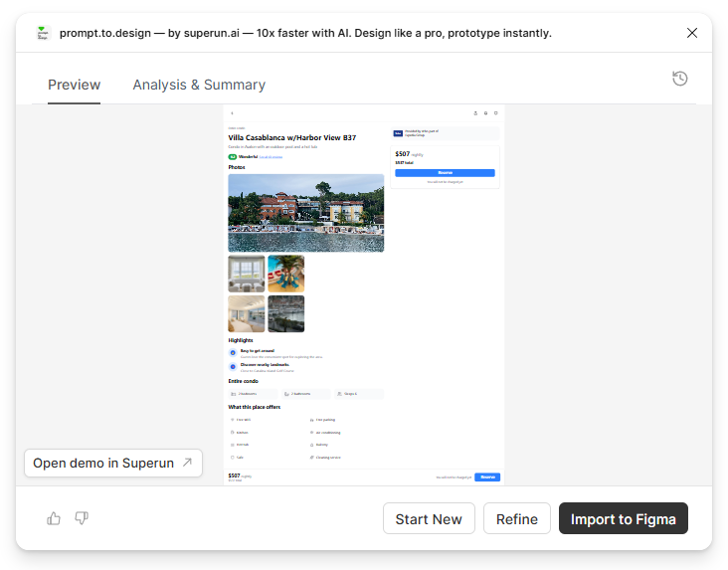Click the large harbor villa photo
The width and height of the screenshot is (728, 570).
click(306, 213)
